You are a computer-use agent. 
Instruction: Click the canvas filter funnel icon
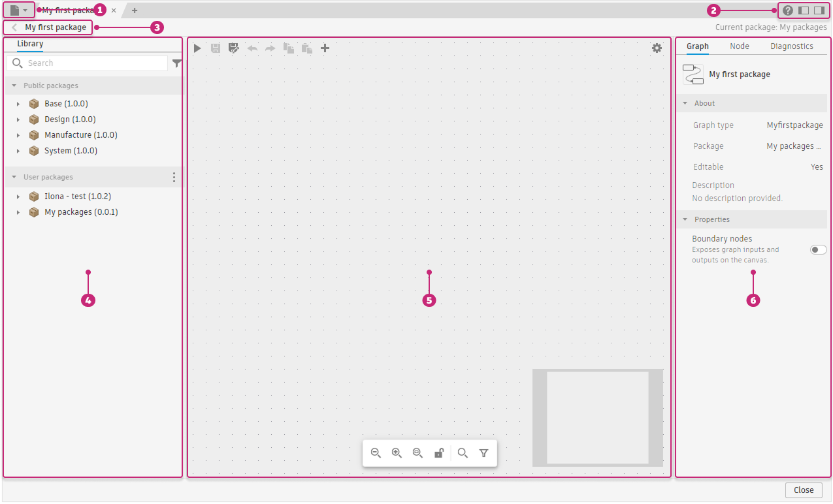point(483,453)
